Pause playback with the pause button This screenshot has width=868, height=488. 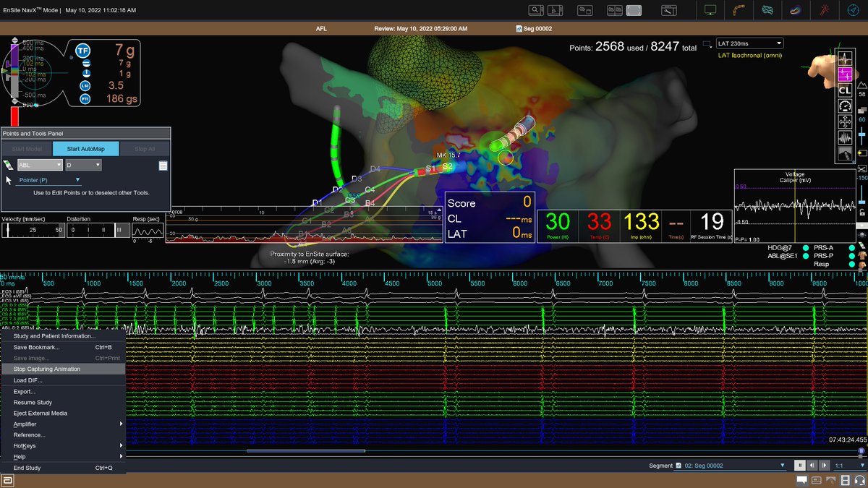[800, 466]
